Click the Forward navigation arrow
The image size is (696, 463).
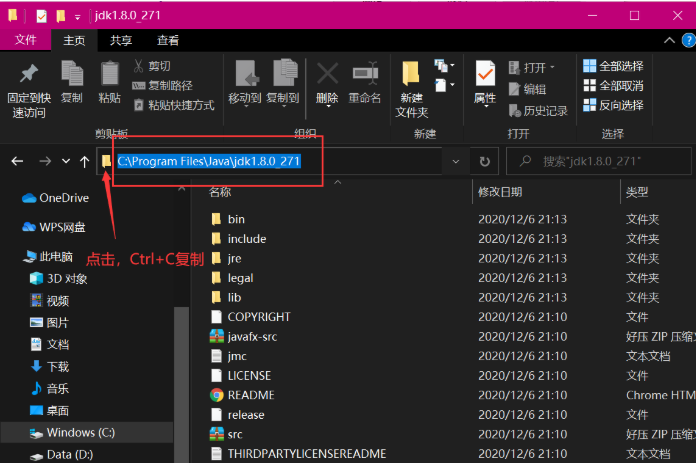tap(45, 161)
